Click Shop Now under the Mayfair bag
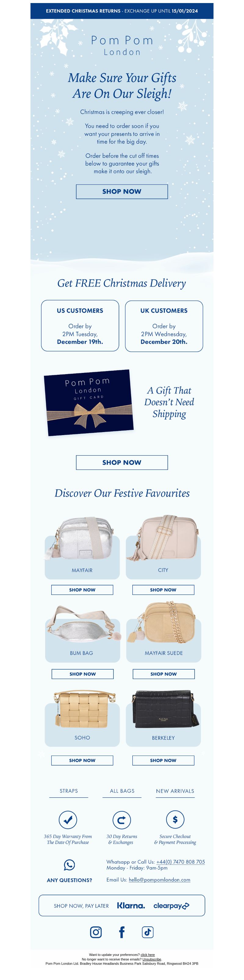Viewport: 244px width, 980px height. pos(82,590)
